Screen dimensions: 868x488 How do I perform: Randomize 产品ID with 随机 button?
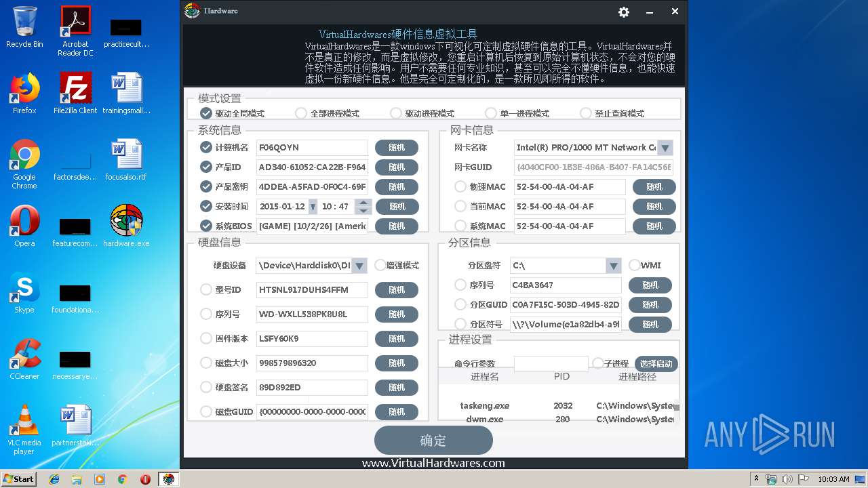click(397, 167)
